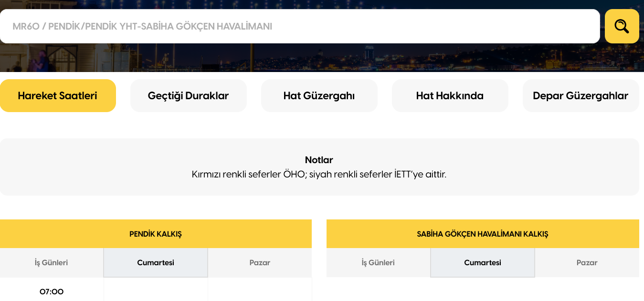
Task: Click the 07:00 departure time
Action: (x=52, y=291)
